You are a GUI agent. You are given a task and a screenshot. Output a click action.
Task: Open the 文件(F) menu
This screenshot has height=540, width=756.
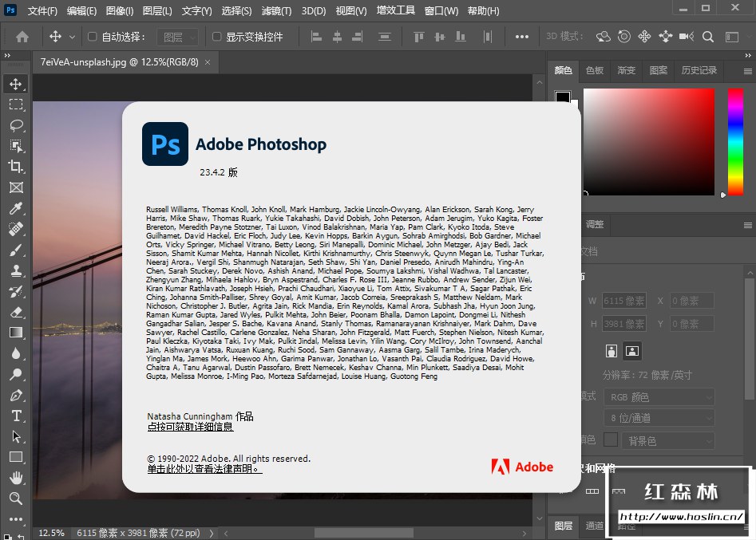[42, 10]
